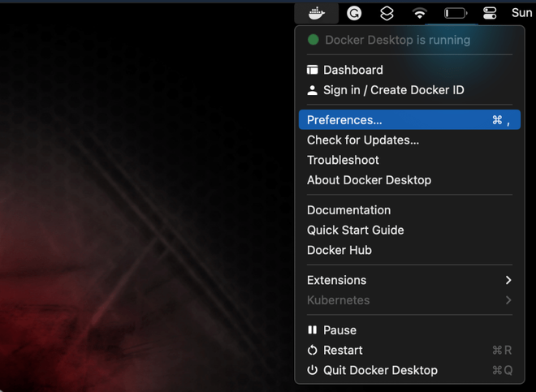
Task: Go to Docker Hub
Action: coord(409,250)
